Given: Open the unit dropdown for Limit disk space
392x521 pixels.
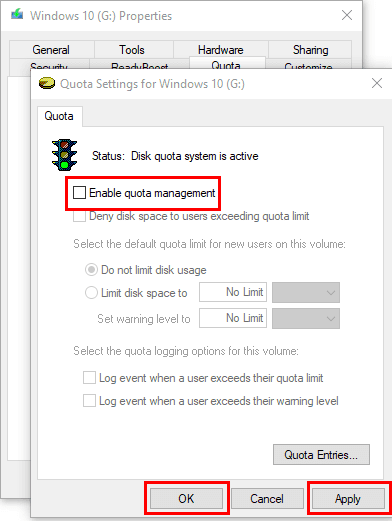Looking at the screenshot, I should click(x=306, y=292).
